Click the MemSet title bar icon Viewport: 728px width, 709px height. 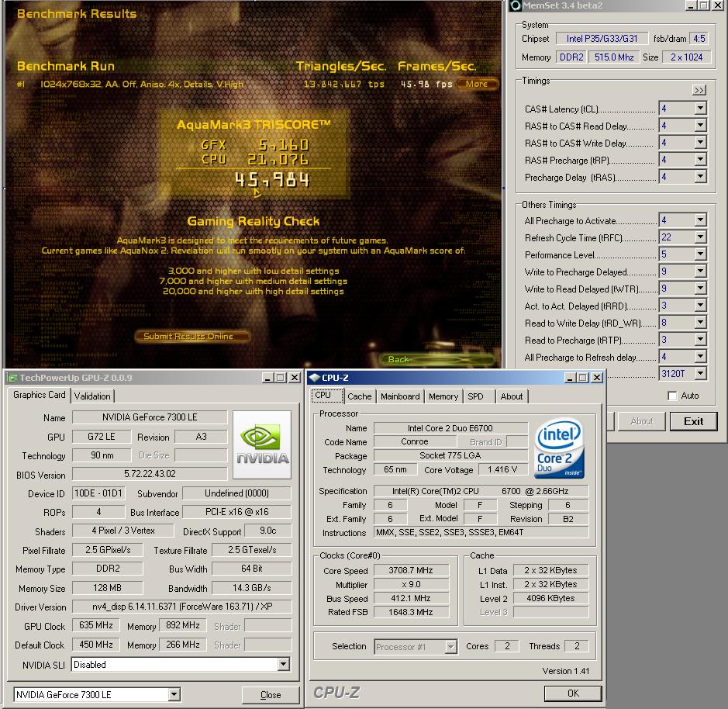coord(516,5)
